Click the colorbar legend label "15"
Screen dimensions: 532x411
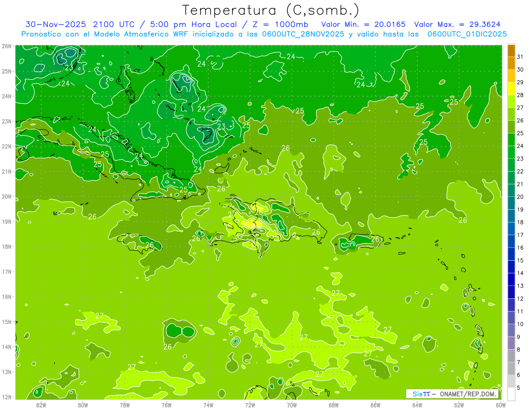[x=520, y=260]
